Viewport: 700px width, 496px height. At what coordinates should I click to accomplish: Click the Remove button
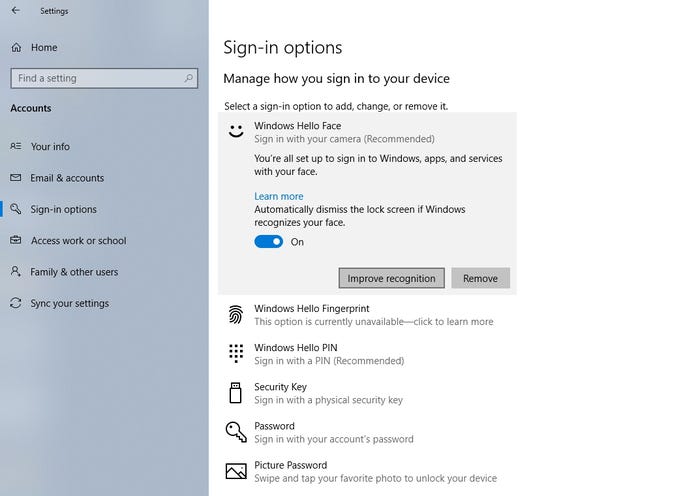[x=480, y=278]
